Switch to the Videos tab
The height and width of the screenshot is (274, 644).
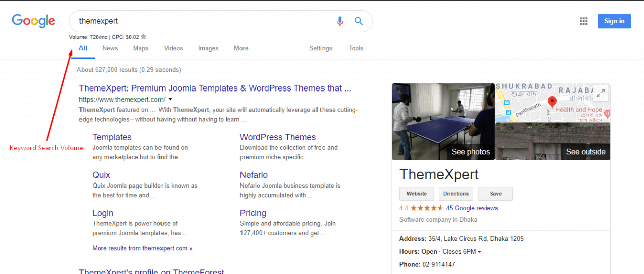pyautogui.click(x=173, y=48)
